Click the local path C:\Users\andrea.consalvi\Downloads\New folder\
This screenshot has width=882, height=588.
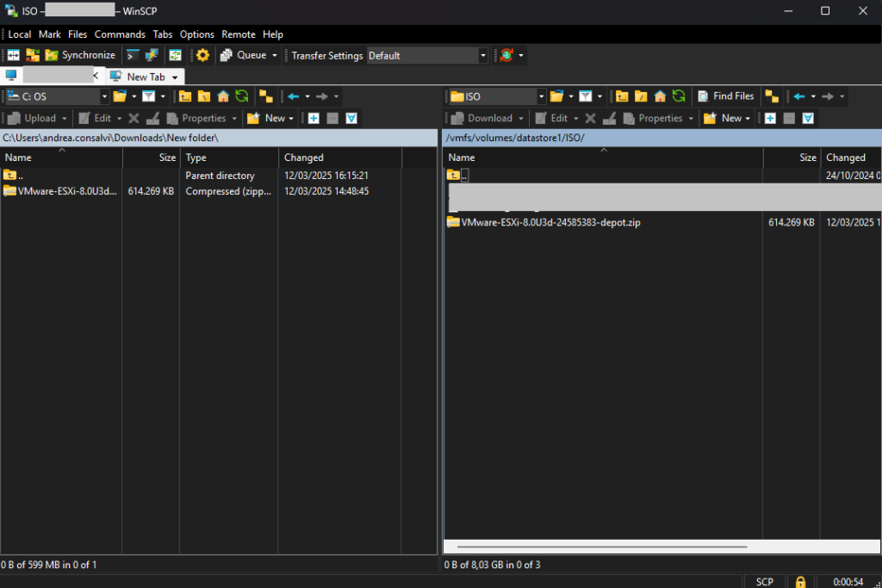110,138
